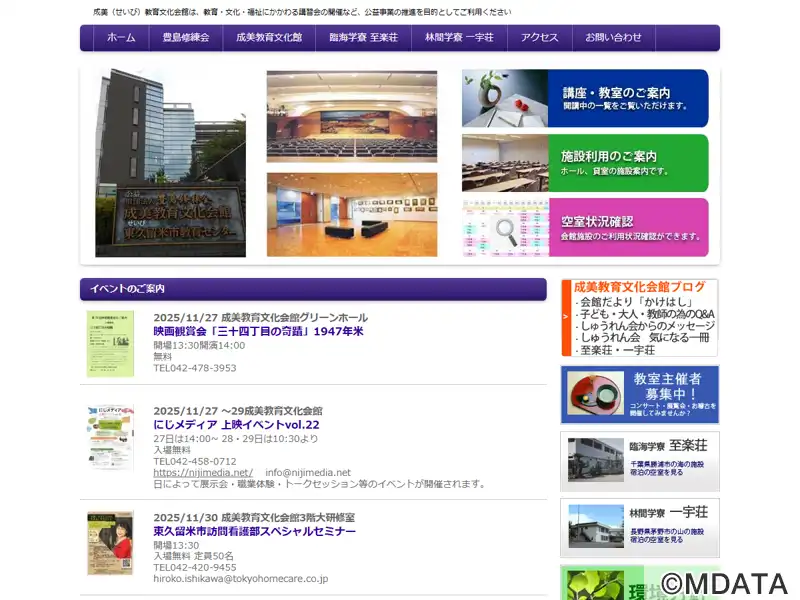Click the blue 講座・教室のご案内 banner
The width and height of the screenshot is (800, 600).
[x=585, y=98]
